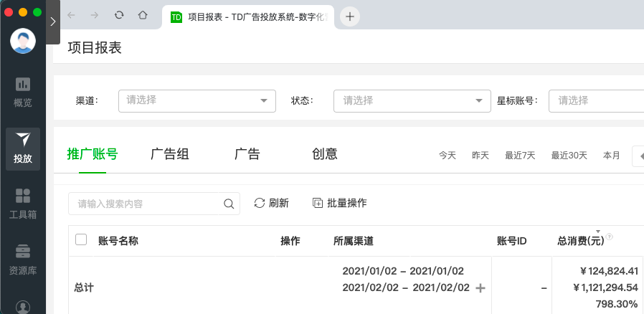
Task: Filter by 最近30天
Action: 569,156
